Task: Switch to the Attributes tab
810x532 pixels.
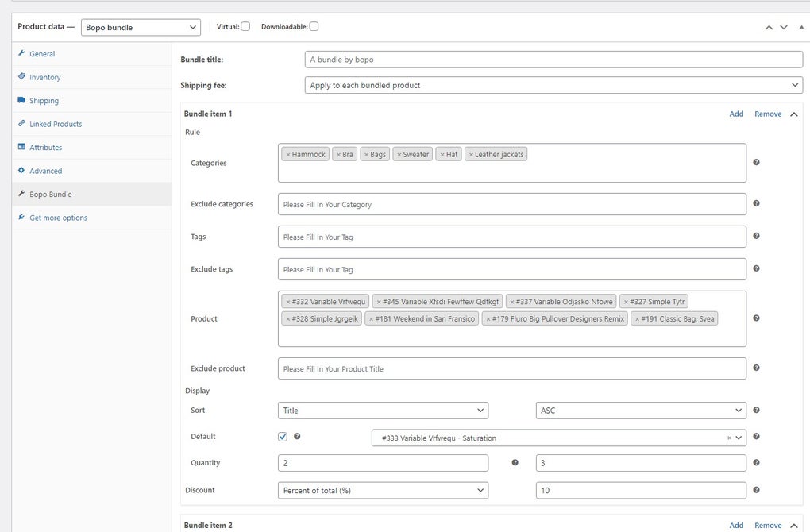Action: coord(44,147)
